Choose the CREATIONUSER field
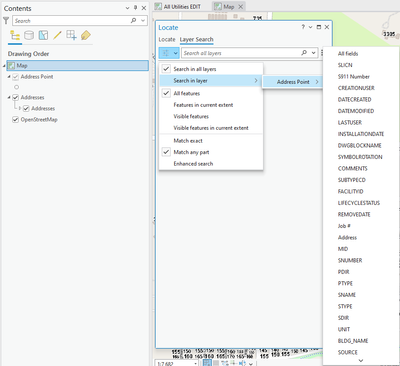Viewport: 400px width, 366px height. (356, 88)
